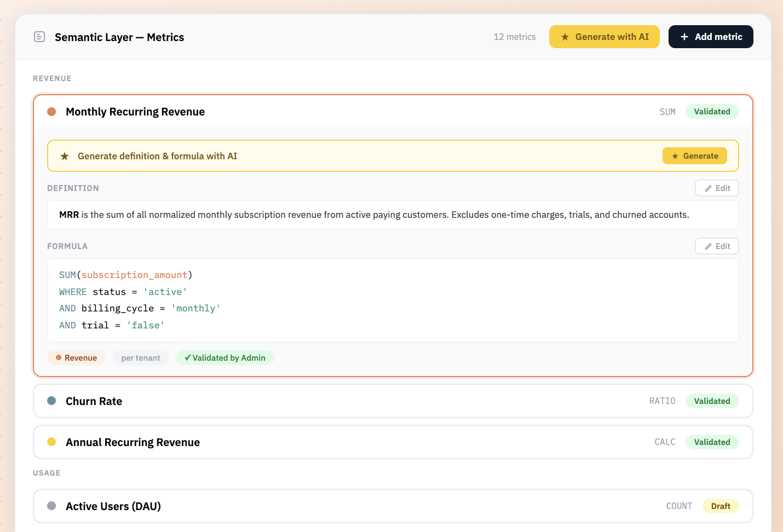This screenshot has width=783, height=532.
Task: Click plus icon on Add metric
Action: coord(684,37)
